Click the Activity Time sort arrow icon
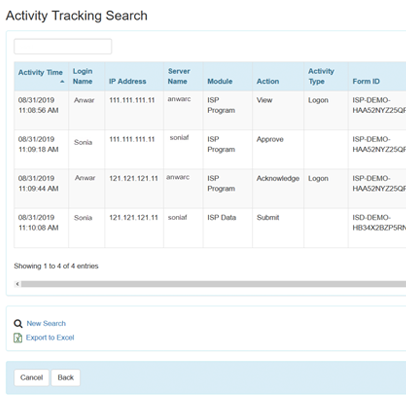Screen dimensions: 406x395 (x=62, y=82)
